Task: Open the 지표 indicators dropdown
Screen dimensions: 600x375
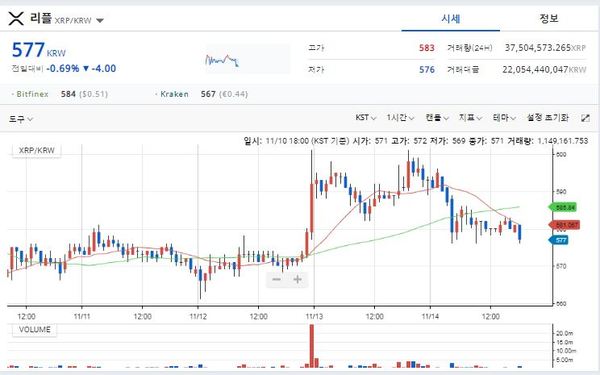Action: pyautogui.click(x=470, y=117)
